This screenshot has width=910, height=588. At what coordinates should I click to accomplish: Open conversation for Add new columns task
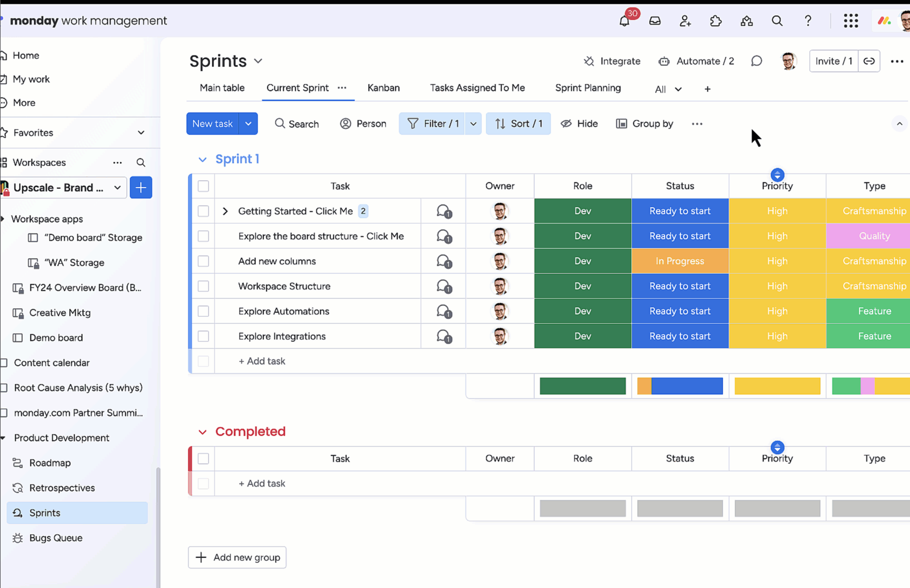444,261
